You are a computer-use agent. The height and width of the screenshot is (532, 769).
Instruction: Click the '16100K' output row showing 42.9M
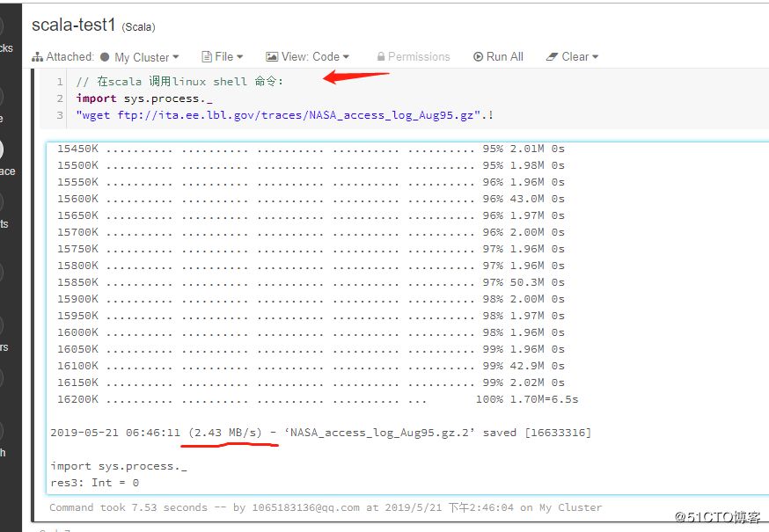(311, 366)
